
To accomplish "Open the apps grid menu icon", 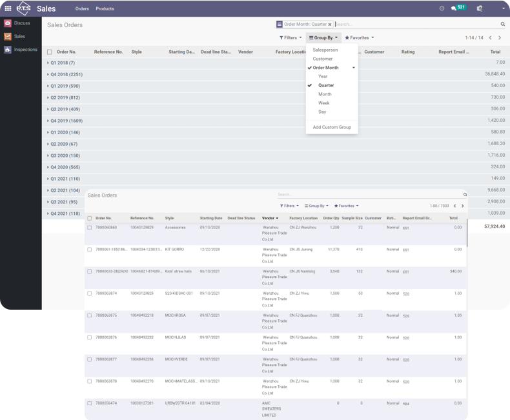I will click(8, 8).
